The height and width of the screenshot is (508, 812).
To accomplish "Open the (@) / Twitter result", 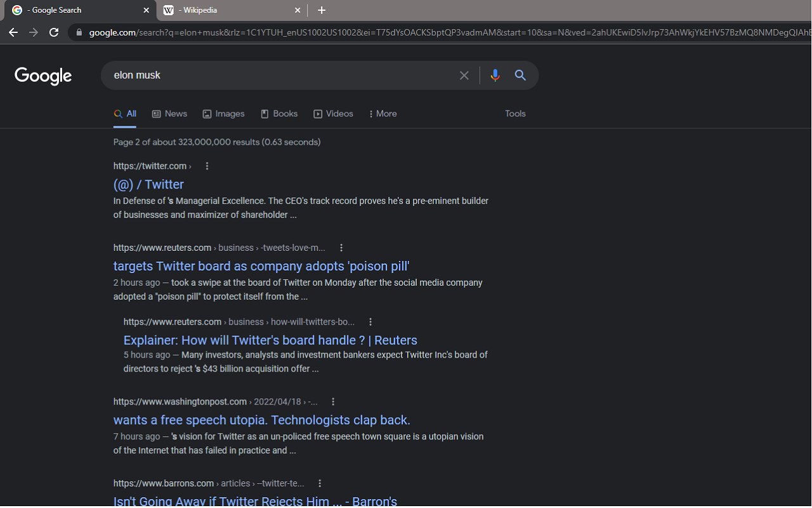I will coord(148,185).
